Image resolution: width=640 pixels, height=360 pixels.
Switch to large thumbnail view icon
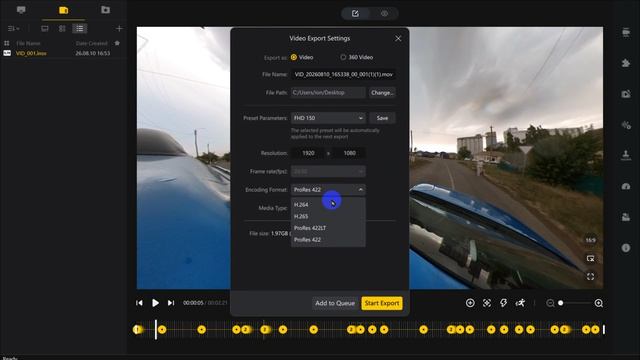[45, 29]
